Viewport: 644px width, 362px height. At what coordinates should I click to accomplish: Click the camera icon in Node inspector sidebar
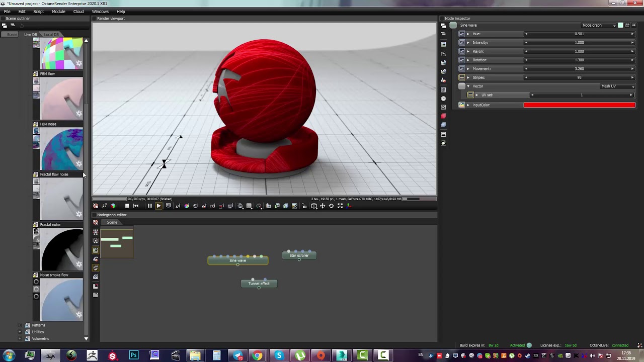pyautogui.click(x=443, y=53)
